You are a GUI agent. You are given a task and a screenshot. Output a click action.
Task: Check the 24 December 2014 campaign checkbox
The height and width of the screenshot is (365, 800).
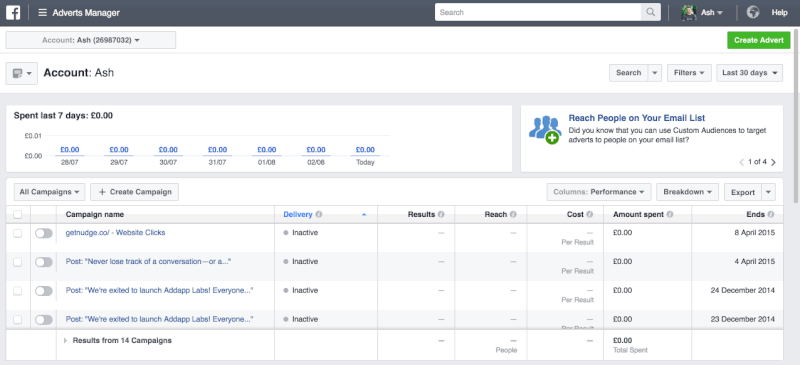[18, 291]
